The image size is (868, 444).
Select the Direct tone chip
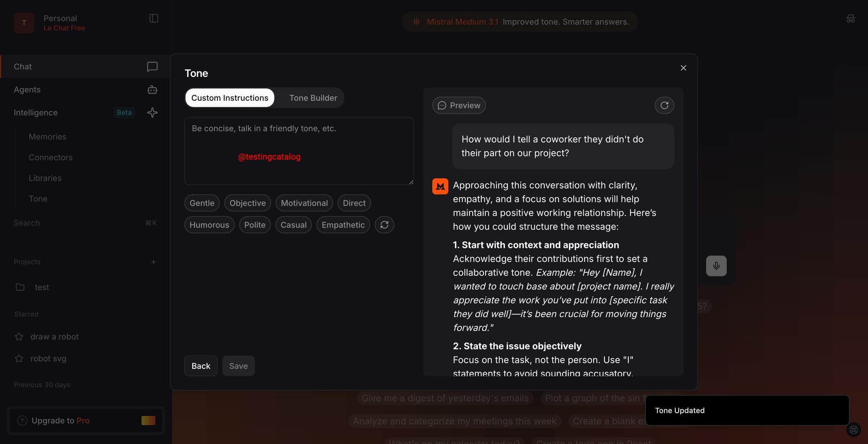click(x=354, y=203)
